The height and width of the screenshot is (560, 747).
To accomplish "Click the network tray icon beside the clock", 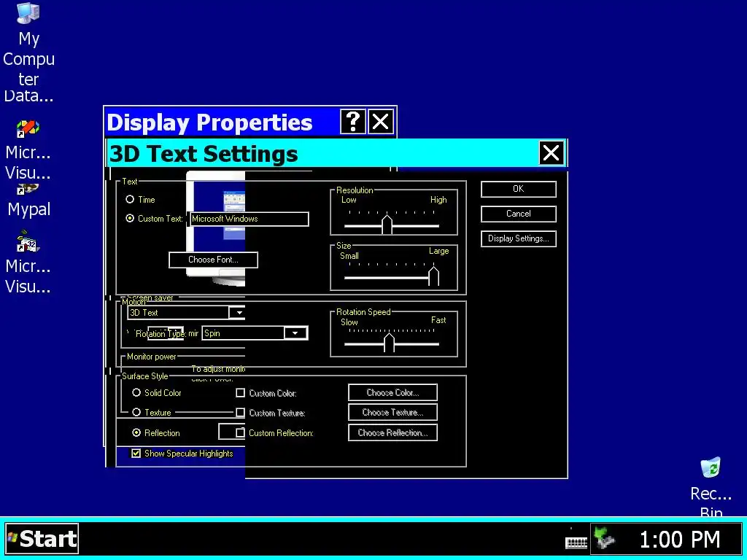I will pyautogui.click(x=605, y=539).
